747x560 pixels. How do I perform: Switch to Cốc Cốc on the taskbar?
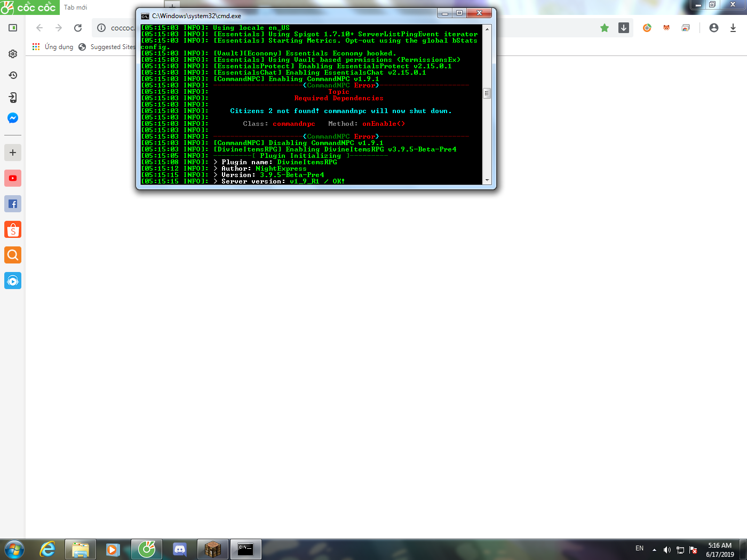click(x=147, y=549)
